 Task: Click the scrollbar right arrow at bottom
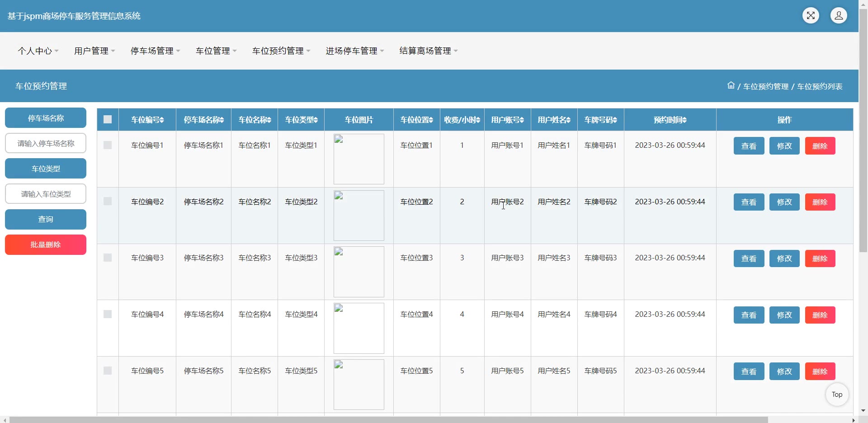[x=854, y=420]
